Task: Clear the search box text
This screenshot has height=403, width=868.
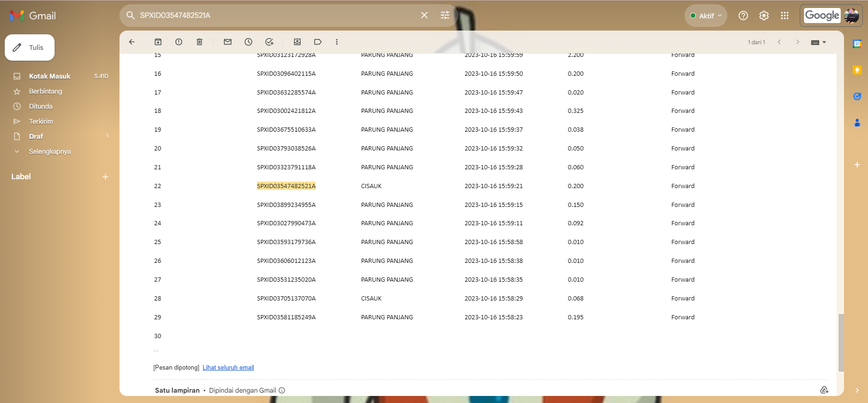Action: (424, 16)
